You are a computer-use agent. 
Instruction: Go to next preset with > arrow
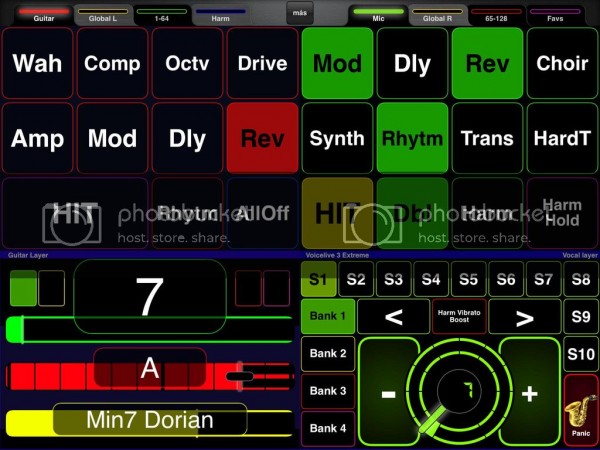[x=525, y=317]
